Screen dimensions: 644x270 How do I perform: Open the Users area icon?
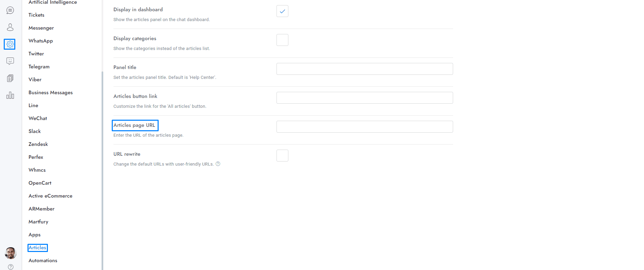[10, 27]
